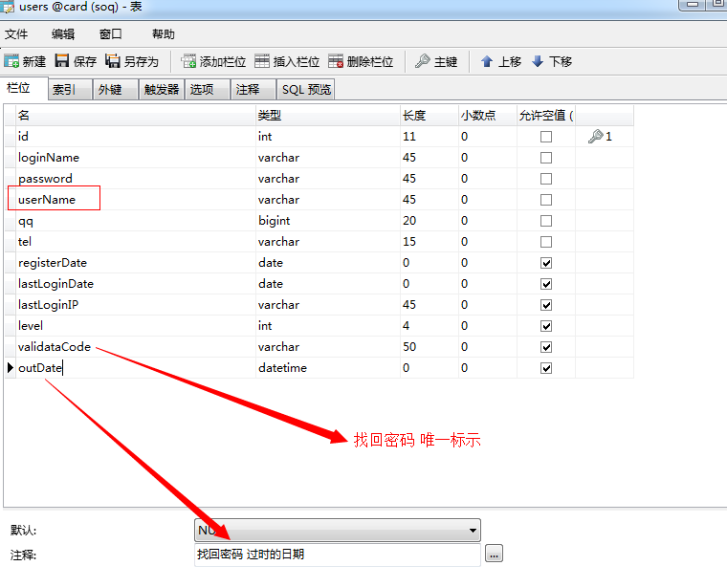Open the 窗口 (Window) menu
Screen dimensions: 727x588
110,33
